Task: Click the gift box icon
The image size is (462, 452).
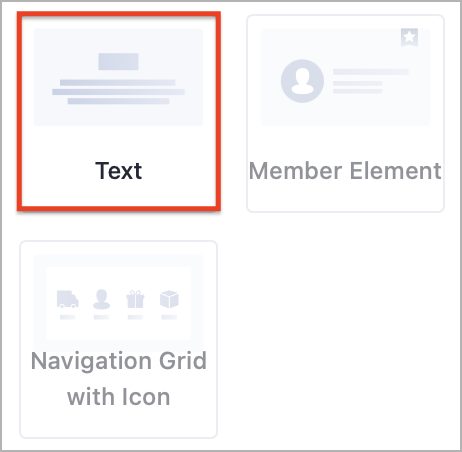Action: (x=135, y=299)
